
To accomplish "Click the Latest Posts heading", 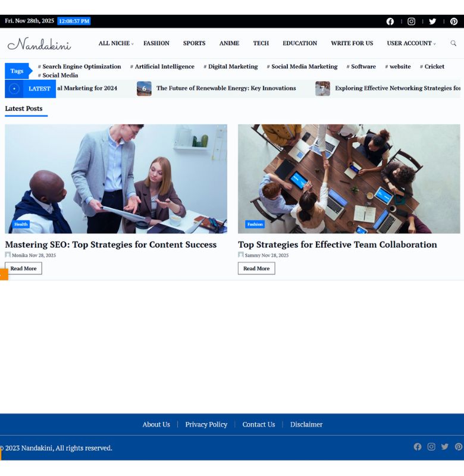I will pyautogui.click(x=24, y=109).
